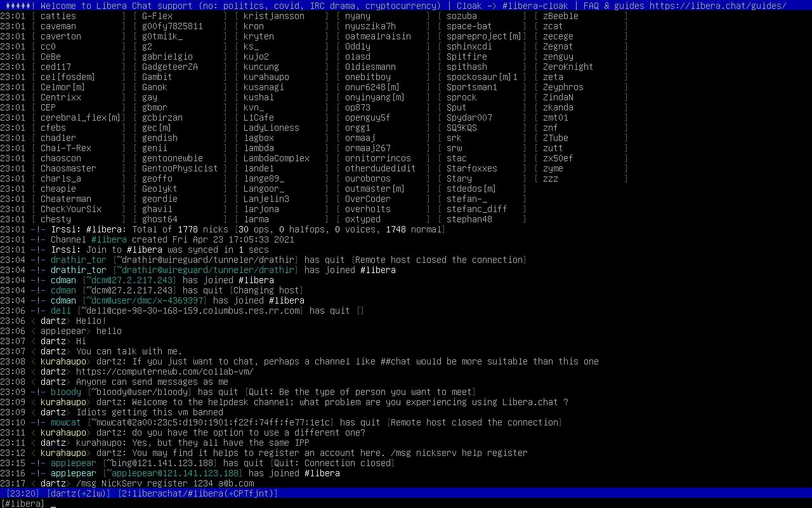This screenshot has width=812, height=508.
Task: Click dell has quit line
Action: [183, 311]
